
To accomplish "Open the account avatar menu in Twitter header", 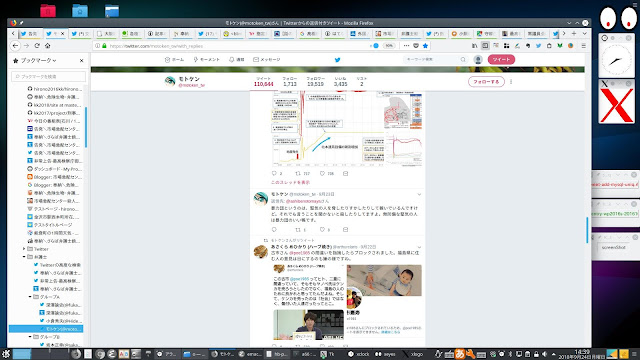I will (478, 60).
